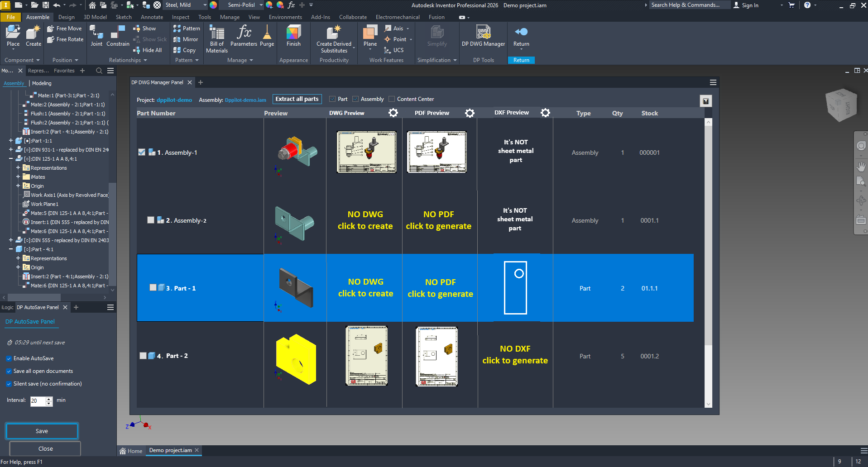Open the File menu
Image resolution: width=868 pixels, height=467 pixels.
11,17
